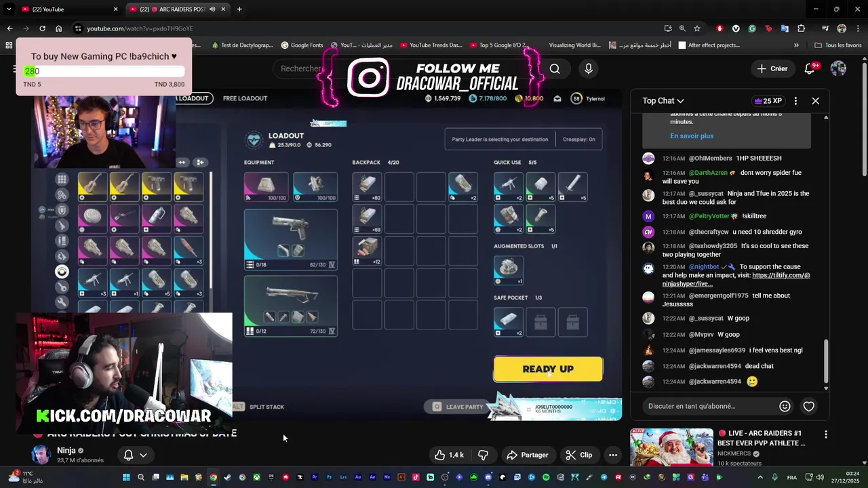The height and width of the screenshot is (488, 868).
Task: Open the FRA language indicator
Action: click(x=792, y=477)
